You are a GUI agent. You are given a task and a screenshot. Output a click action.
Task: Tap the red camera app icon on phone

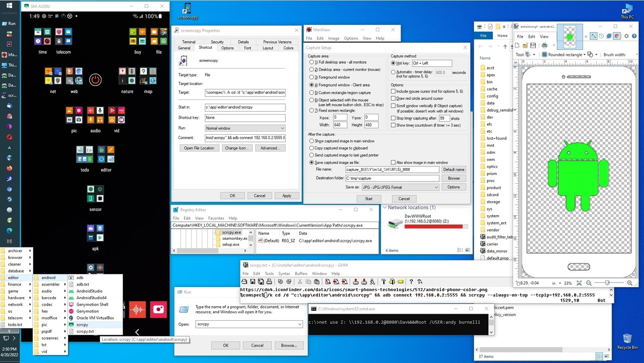click(159, 310)
